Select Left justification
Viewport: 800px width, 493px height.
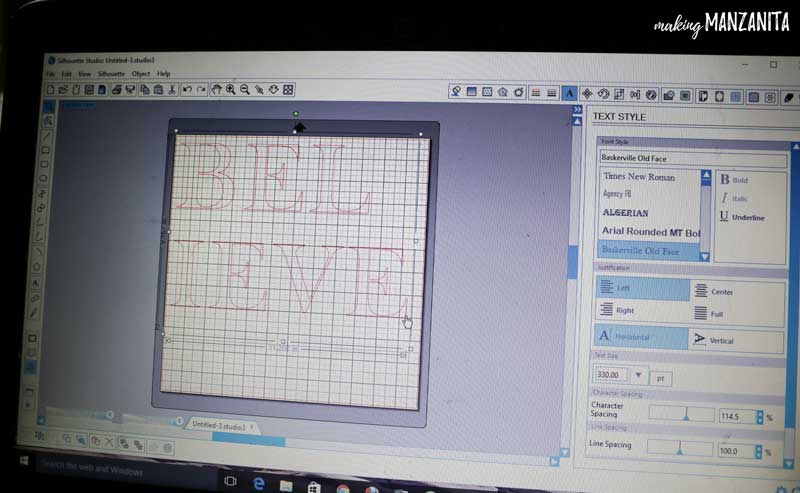pos(642,288)
